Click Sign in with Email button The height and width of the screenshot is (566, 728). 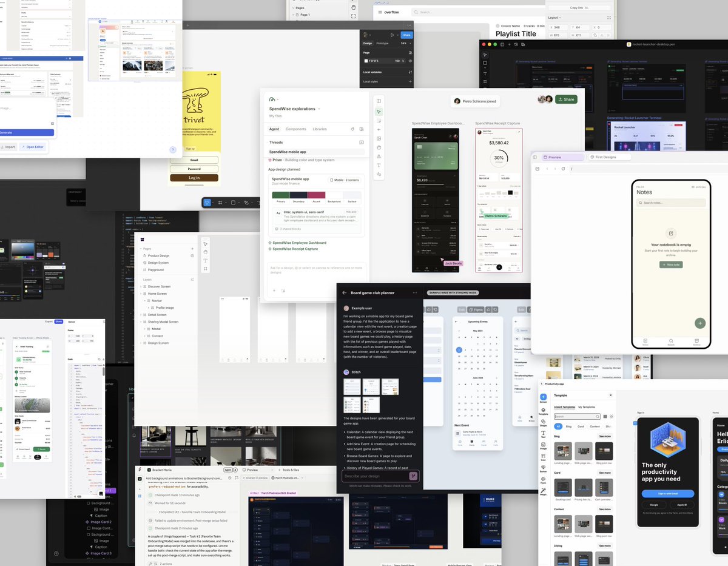tap(667, 493)
